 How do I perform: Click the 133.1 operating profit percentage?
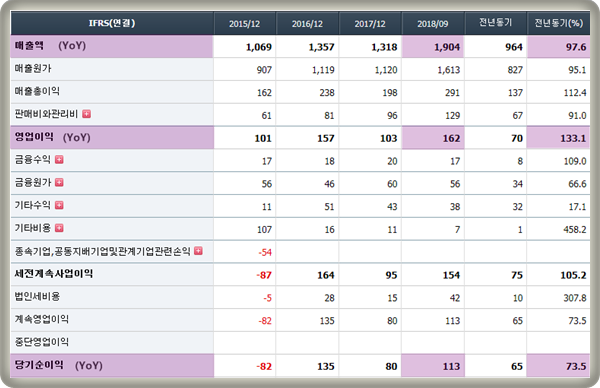(x=573, y=139)
